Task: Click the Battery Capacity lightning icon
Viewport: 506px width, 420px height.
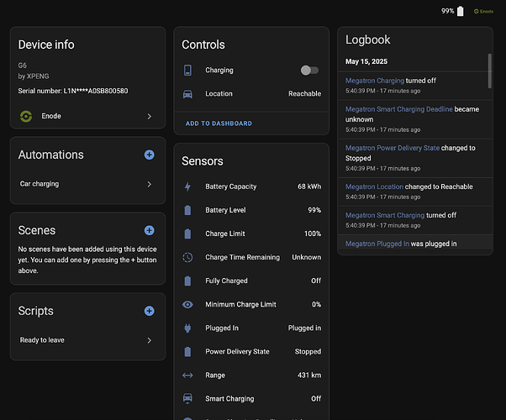Action: (x=187, y=186)
